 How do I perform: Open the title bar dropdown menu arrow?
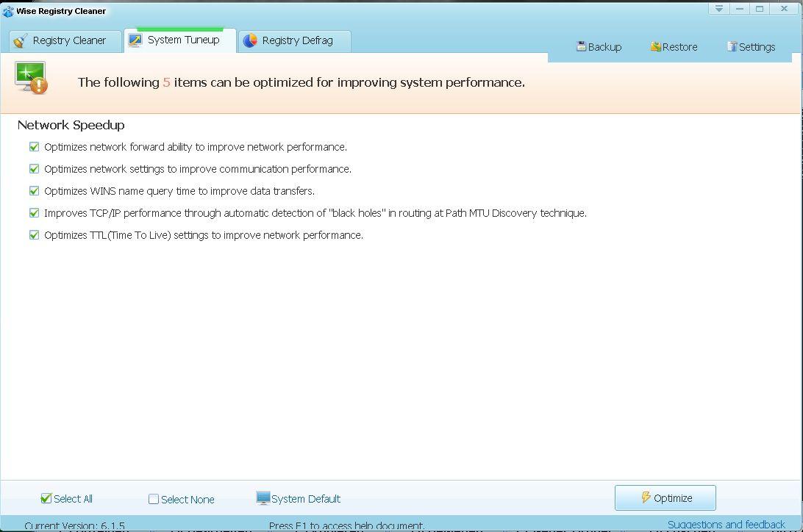click(x=719, y=9)
